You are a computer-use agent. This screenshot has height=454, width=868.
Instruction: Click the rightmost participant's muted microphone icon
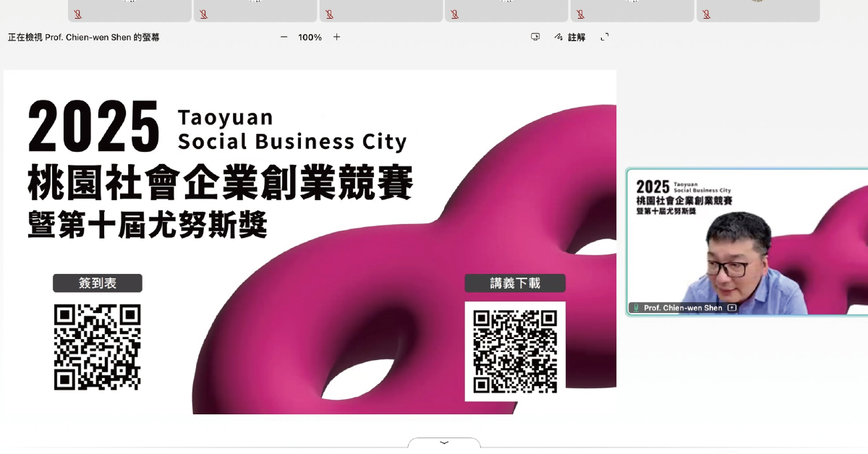tap(706, 14)
